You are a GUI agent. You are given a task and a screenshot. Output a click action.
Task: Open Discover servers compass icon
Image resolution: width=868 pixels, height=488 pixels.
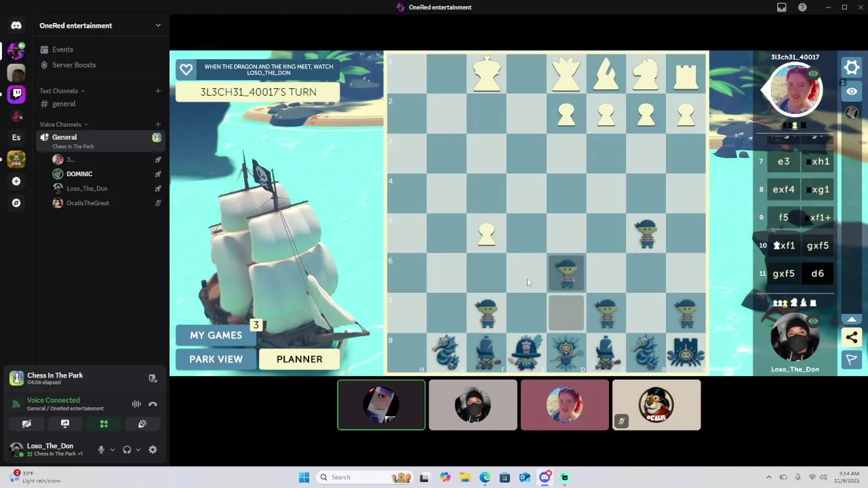(16, 203)
